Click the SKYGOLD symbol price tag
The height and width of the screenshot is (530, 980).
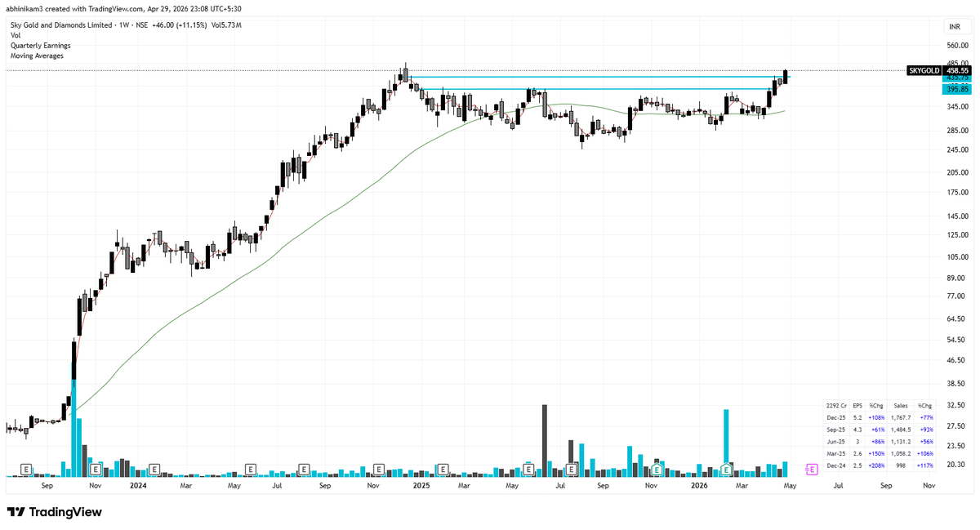click(x=924, y=71)
